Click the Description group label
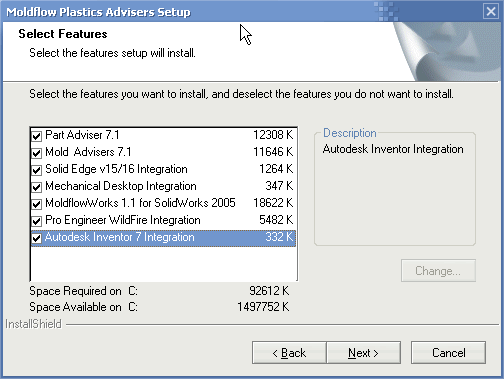Screen dimensions: 504x379 click(350, 133)
